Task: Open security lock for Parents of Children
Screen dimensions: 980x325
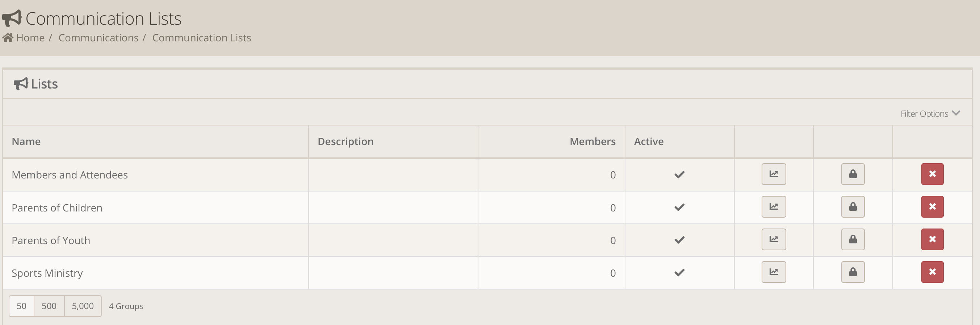Action: coord(853,207)
